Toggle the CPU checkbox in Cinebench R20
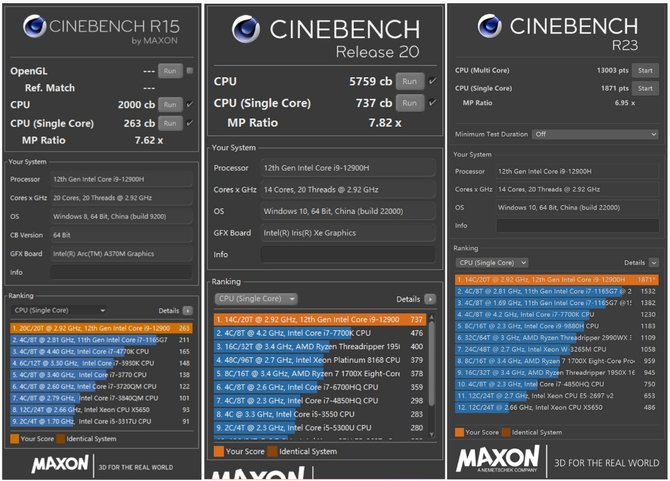This screenshot has height=481, width=670. (432, 81)
